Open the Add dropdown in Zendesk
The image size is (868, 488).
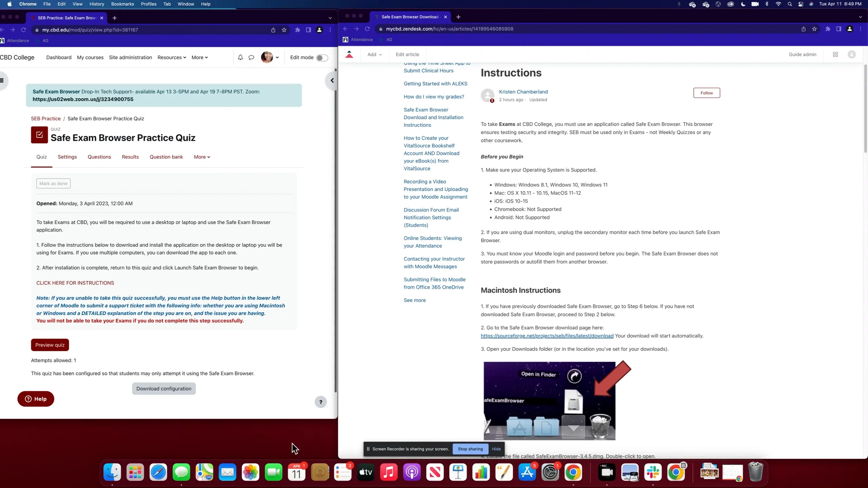(374, 54)
